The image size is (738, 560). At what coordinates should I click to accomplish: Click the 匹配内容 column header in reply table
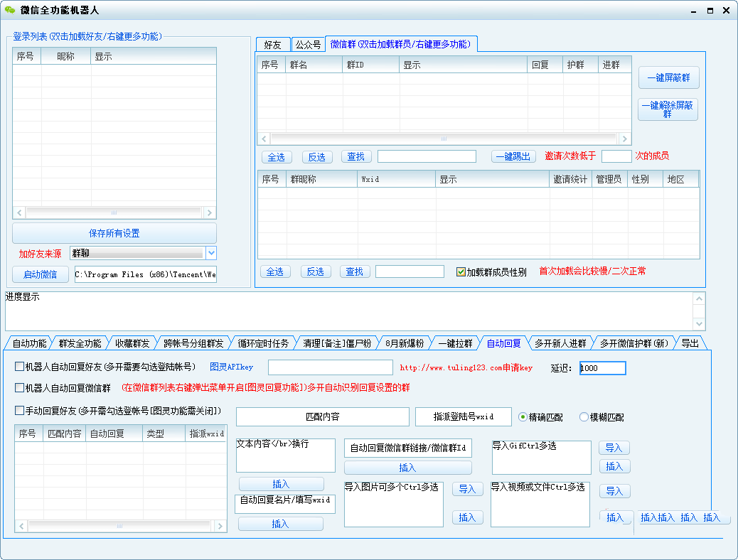[x=65, y=434]
